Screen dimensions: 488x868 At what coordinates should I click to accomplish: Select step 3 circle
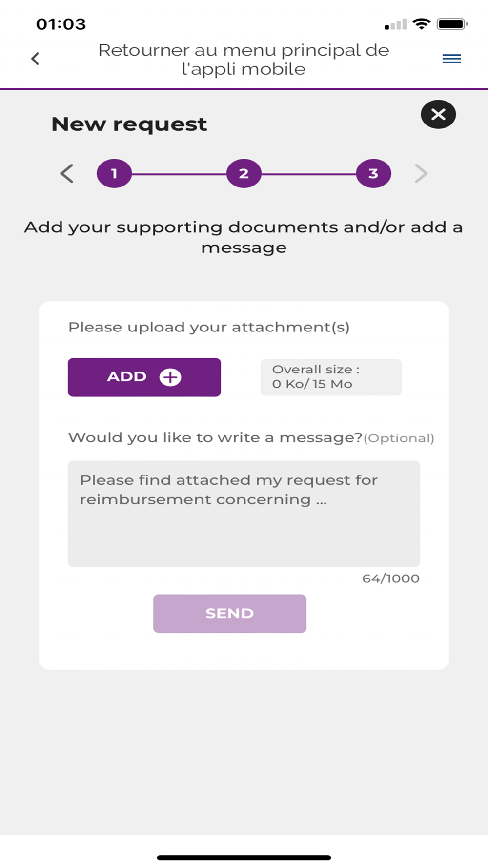[x=373, y=173]
